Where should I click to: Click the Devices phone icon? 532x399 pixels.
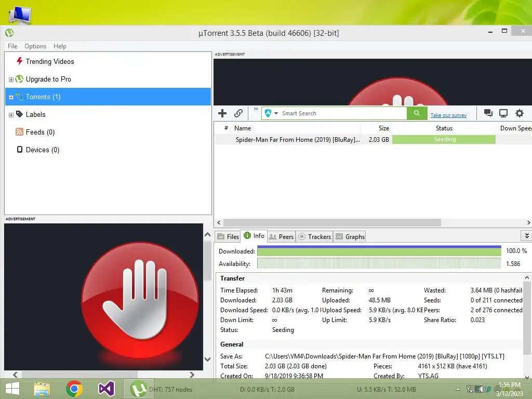point(20,150)
